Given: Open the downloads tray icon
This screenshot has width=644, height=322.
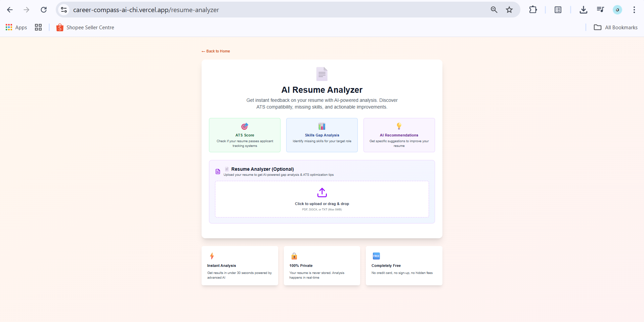Looking at the screenshot, I should click(x=584, y=10).
